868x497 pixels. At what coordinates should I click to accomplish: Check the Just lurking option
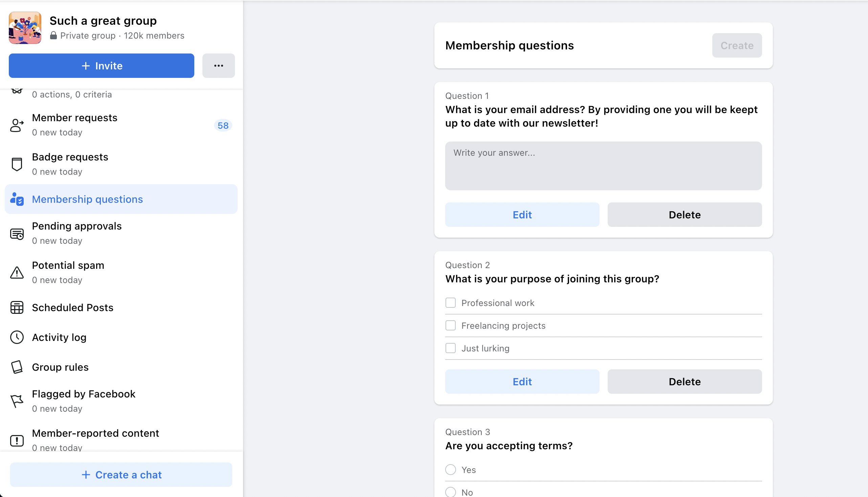(x=451, y=348)
